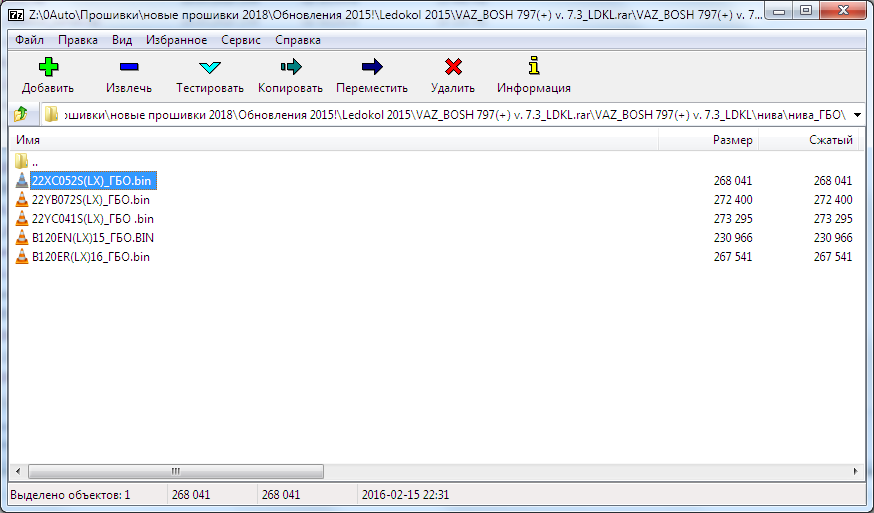Viewport: 874px width, 513px height.
Task: Expand the address path dropdown
Action: click(857, 115)
